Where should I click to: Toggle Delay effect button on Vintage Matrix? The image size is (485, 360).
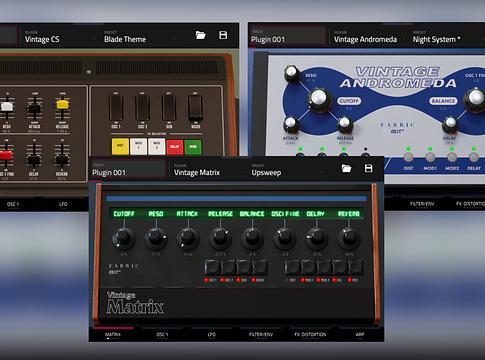[x=340, y=267]
